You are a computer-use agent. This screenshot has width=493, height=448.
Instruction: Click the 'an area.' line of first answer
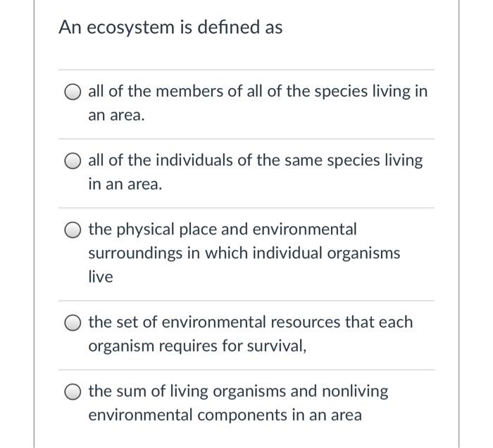coord(116,115)
